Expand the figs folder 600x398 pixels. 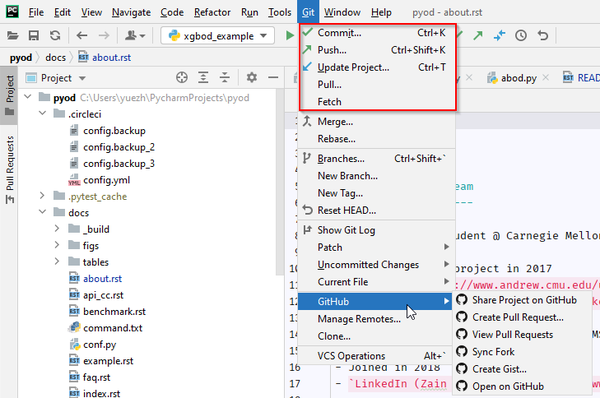pyautogui.click(x=57, y=245)
